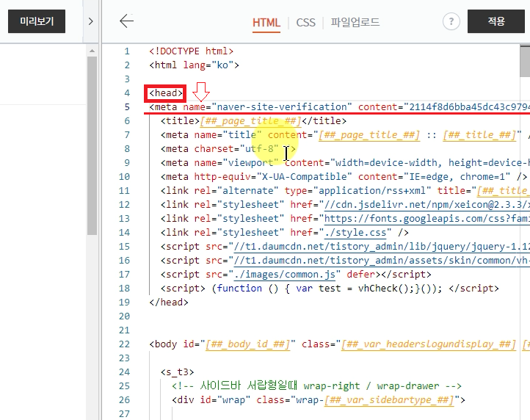
Task: Click the fonts.googleapis.com stylesheet URL
Action: click(x=427, y=219)
